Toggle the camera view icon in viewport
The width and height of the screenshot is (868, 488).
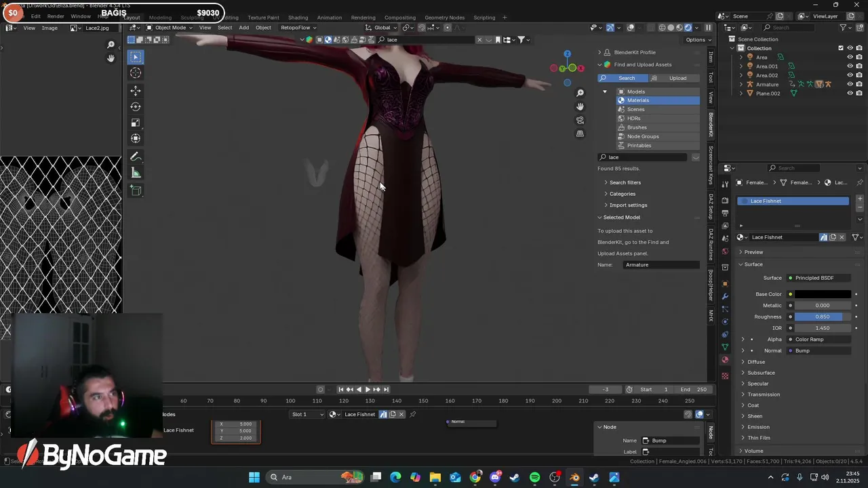(x=580, y=120)
